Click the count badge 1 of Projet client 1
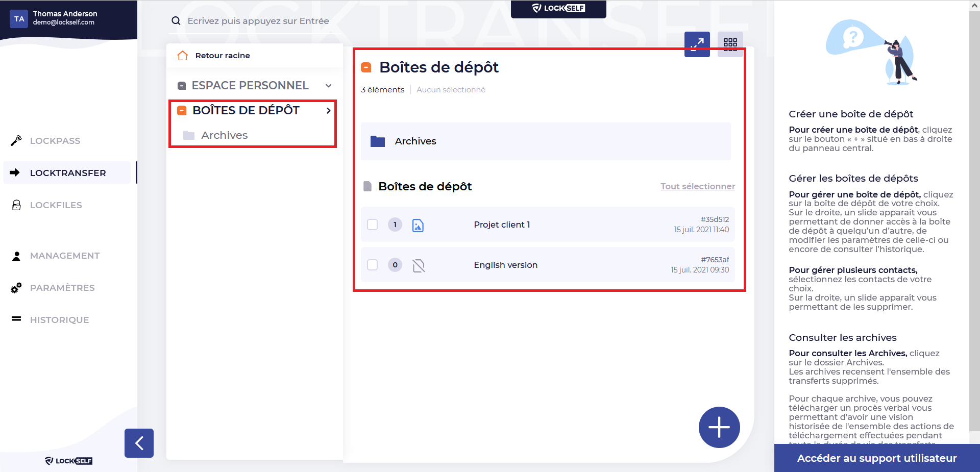Screen dimensions: 980x472 (x=395, y=225)
